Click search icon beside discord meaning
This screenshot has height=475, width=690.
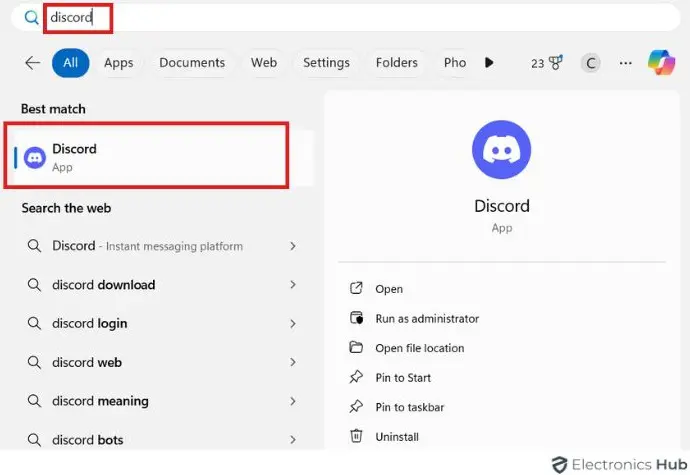click(34, 401)
